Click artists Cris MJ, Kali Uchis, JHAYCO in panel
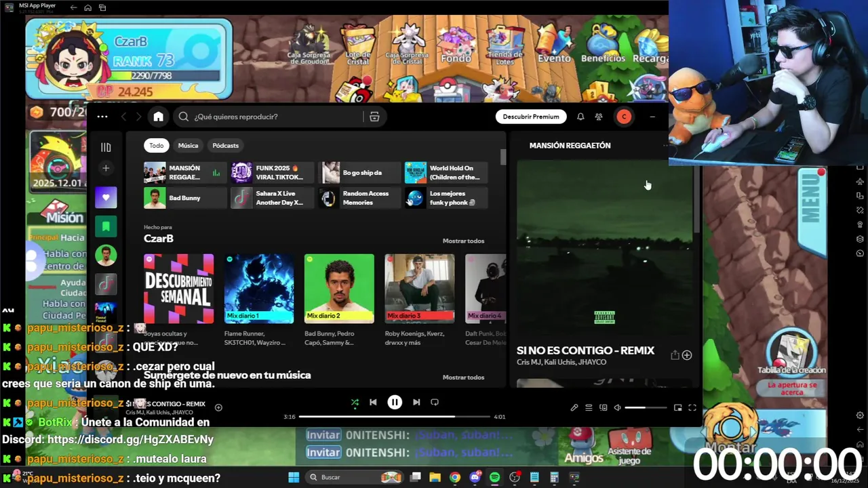The height and width of the screenshot is (488, 868). 561,362
